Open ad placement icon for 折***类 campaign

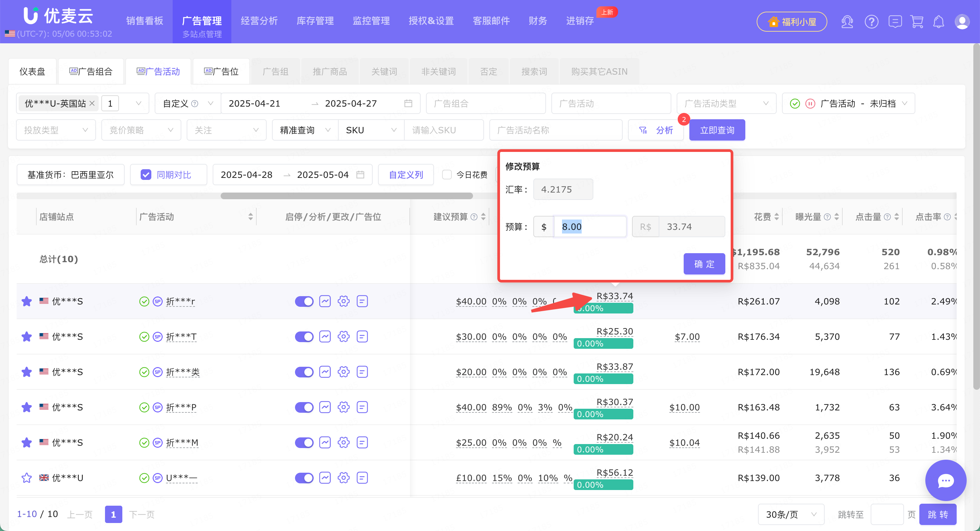tap(362, 372)
